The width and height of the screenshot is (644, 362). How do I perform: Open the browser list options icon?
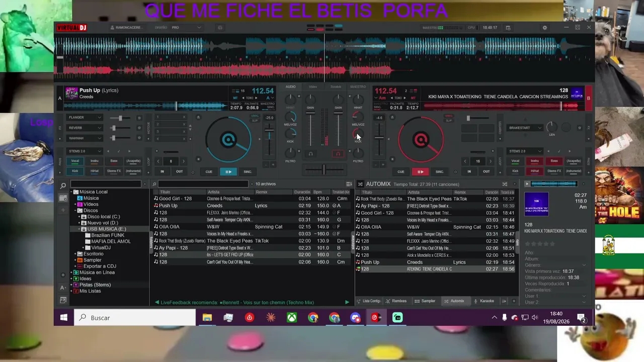349,184
